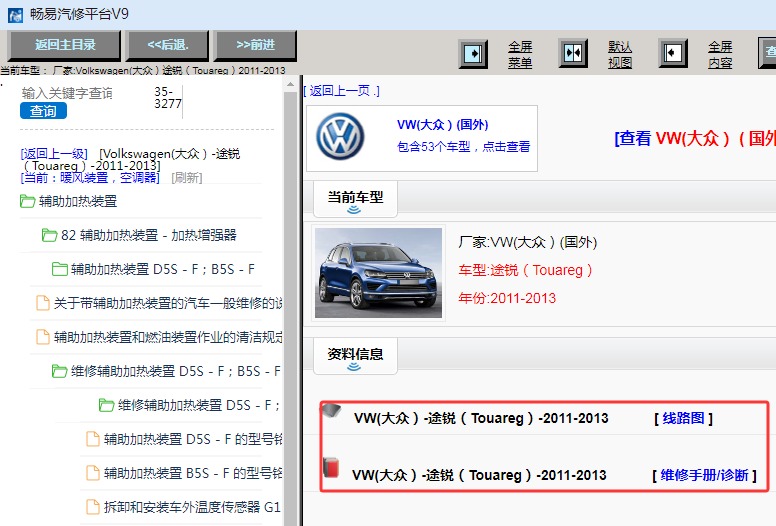776x526 pixels.
Task: Click 当前：暖风装置，空调器 link
Action: click(x=90, y=177)
